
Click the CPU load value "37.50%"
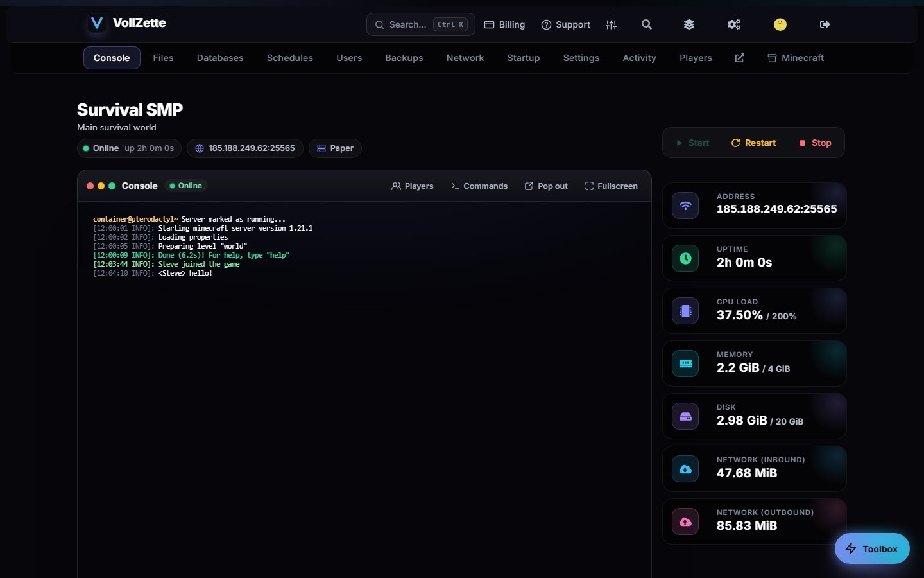[x=740, y=315]
